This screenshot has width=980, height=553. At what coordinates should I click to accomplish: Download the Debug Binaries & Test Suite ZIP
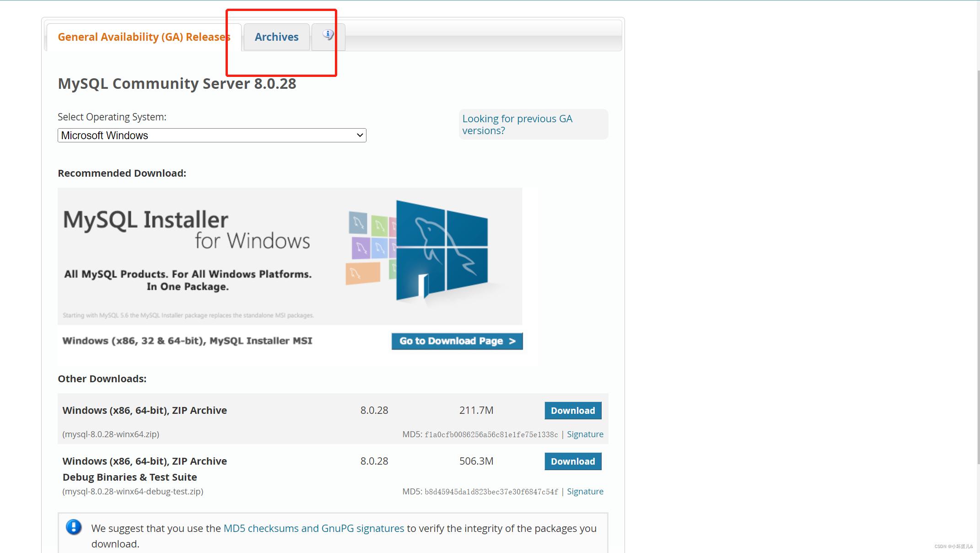[x=572, y=461]
